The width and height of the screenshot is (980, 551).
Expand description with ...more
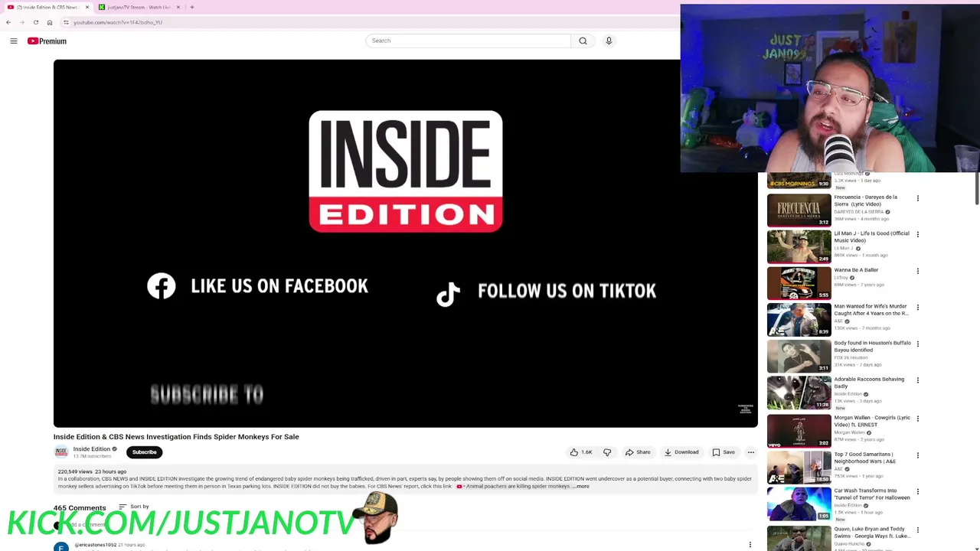(581, 487)
